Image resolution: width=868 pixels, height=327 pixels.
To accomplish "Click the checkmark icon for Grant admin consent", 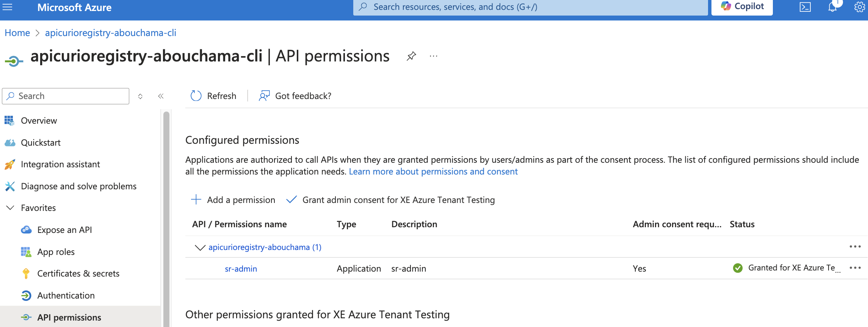I will (291, 200).
